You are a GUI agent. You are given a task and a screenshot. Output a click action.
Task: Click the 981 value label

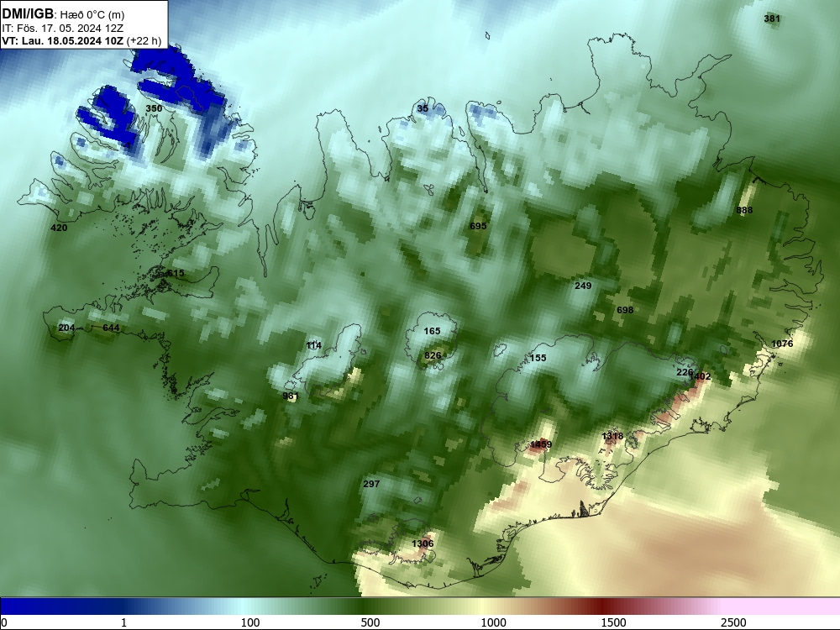tap(291, 396)
